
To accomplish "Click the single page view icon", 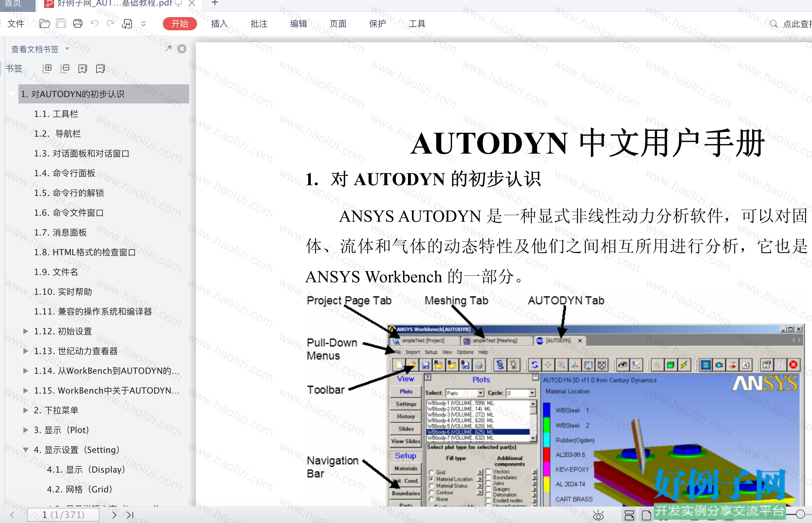I will point(647,515).
